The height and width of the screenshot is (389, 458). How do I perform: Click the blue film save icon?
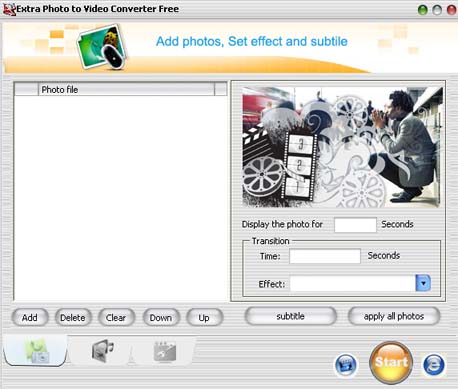click(346, 365)
